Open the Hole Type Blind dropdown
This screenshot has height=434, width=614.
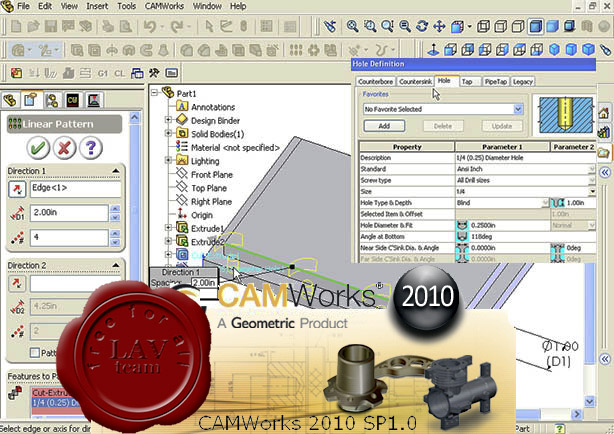point(545,203)
